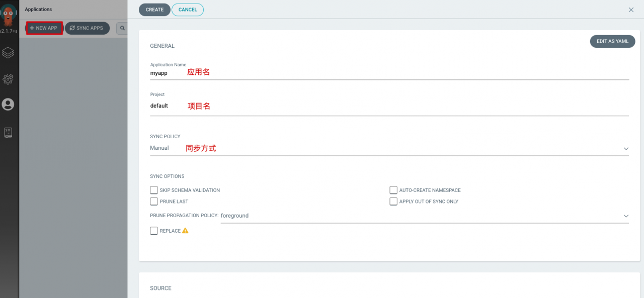This screenshot has width=644, height=298.
Task: Click the Argo CD octopus logo
Action: pyautogui.click(x=9, y=15)
